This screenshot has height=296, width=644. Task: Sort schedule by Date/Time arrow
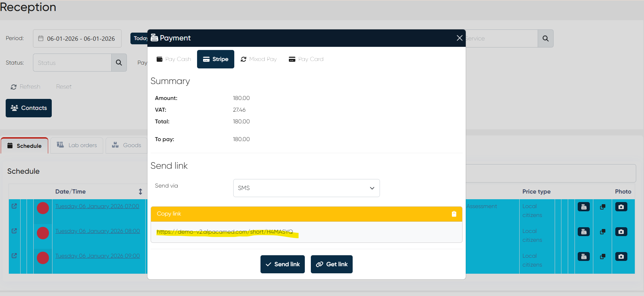pos(140,191)
